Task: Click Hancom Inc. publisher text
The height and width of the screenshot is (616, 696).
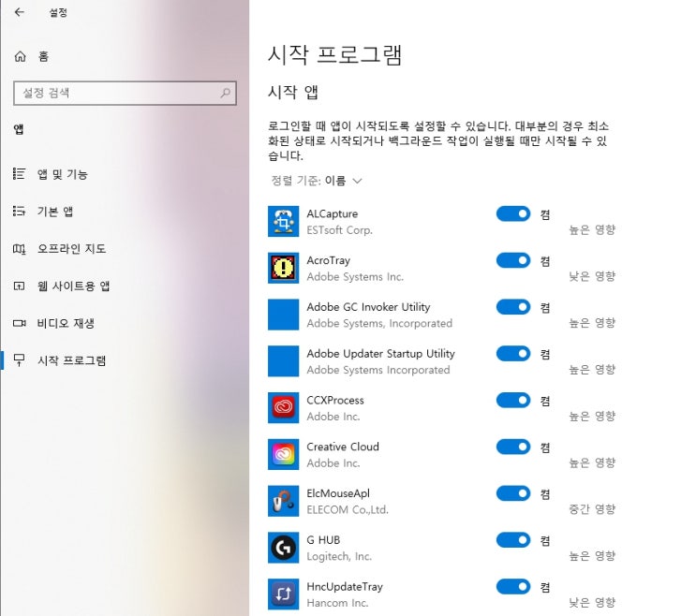Action: click(x=337, y=603)
